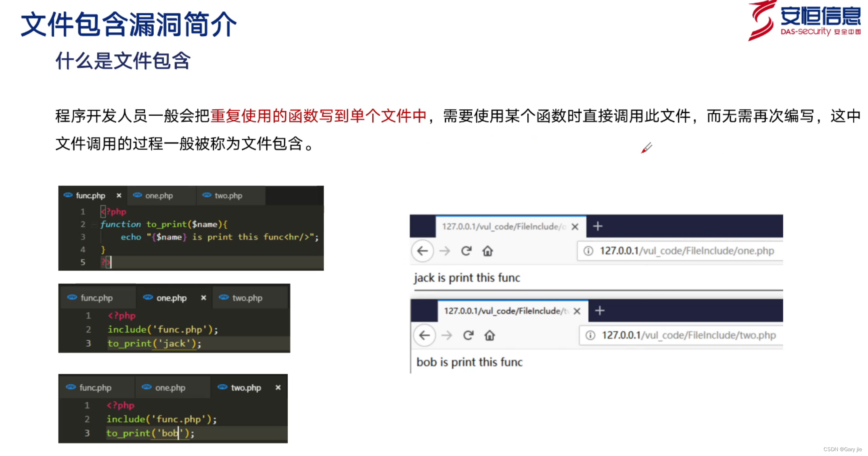Click site info icon beside one.php URL
The image size is (868, 456).
tap(588, 251)
